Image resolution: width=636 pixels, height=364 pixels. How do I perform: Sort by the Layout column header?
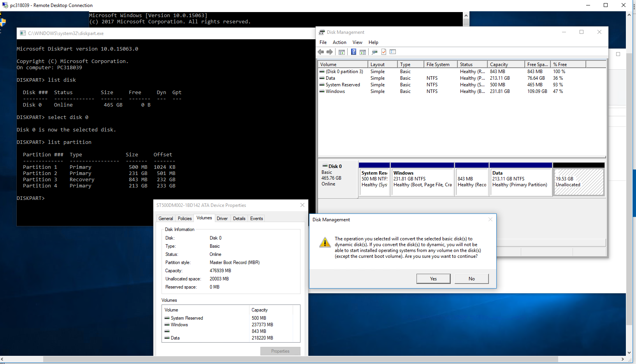click(x=383, y=65)
